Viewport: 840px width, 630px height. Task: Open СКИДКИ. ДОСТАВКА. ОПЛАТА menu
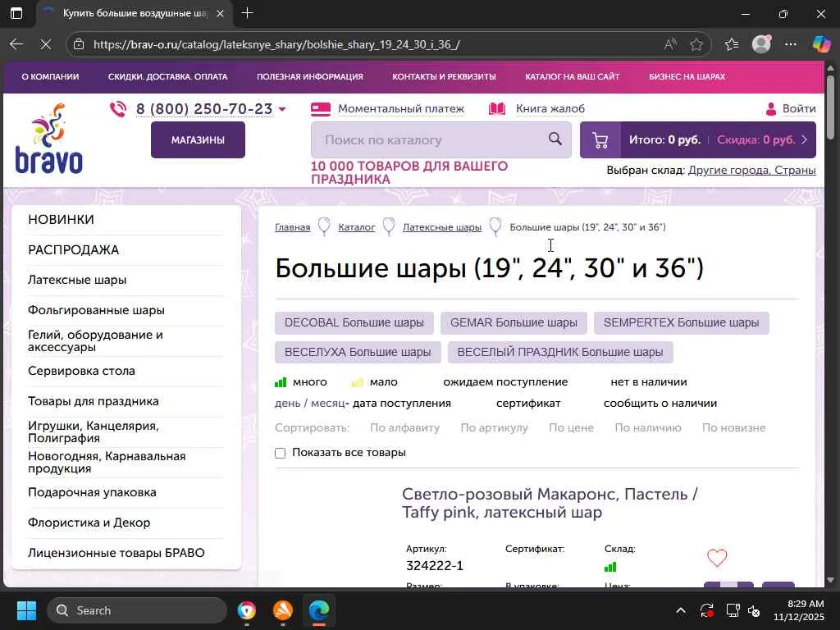tap(167, 76)
